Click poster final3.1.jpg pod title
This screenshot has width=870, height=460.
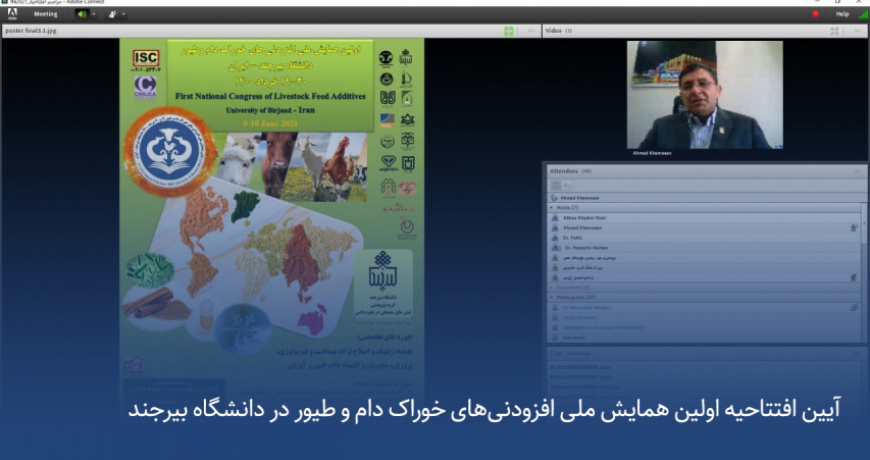tap(31, 31)
